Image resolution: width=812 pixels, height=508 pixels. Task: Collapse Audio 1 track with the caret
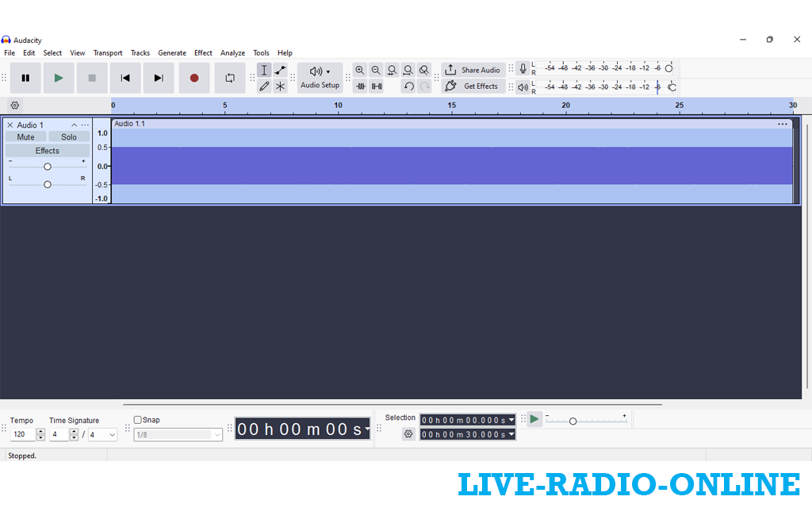pyautogui.click(x=74, y=125)
